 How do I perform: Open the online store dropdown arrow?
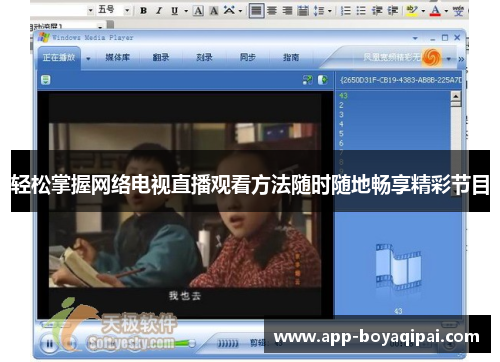[x=449, y=59]
